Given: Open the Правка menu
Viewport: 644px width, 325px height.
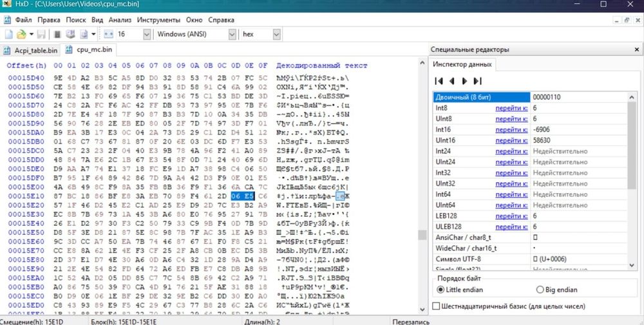Looking at the screenshot, I should pos(49,20).
